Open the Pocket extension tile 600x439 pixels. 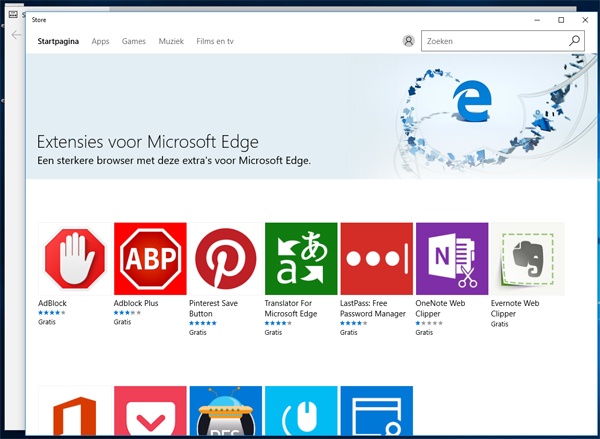click(x=150, y=410)
